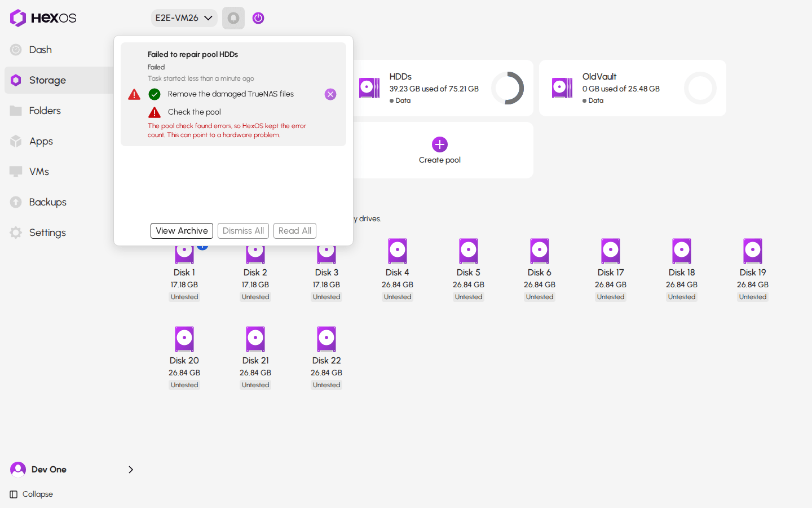Screen dimensions: 812x508
Task: Click OldVault pool usage ring
Action: click(x=700, y=88)
